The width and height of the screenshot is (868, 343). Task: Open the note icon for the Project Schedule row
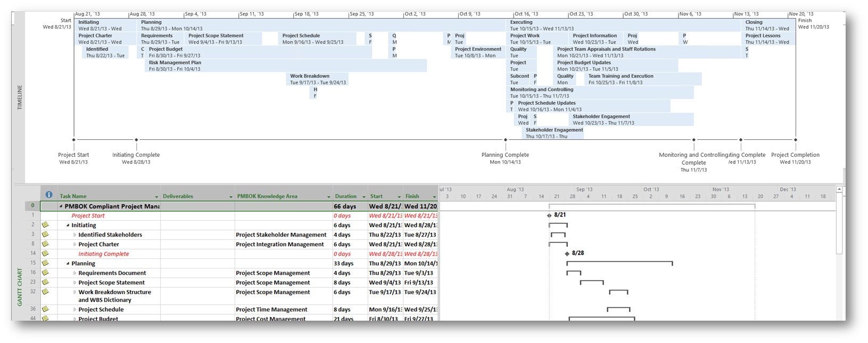(x=45, y=309)
